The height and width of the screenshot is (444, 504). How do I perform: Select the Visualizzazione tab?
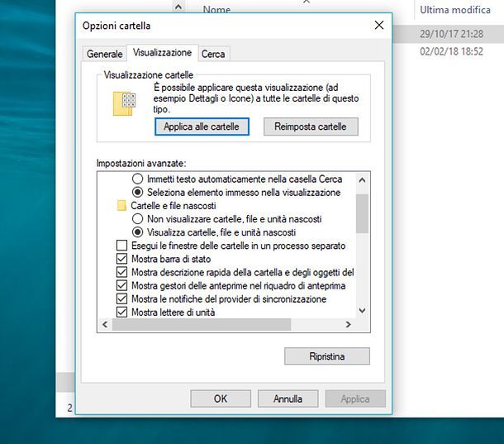coord(162,52)
